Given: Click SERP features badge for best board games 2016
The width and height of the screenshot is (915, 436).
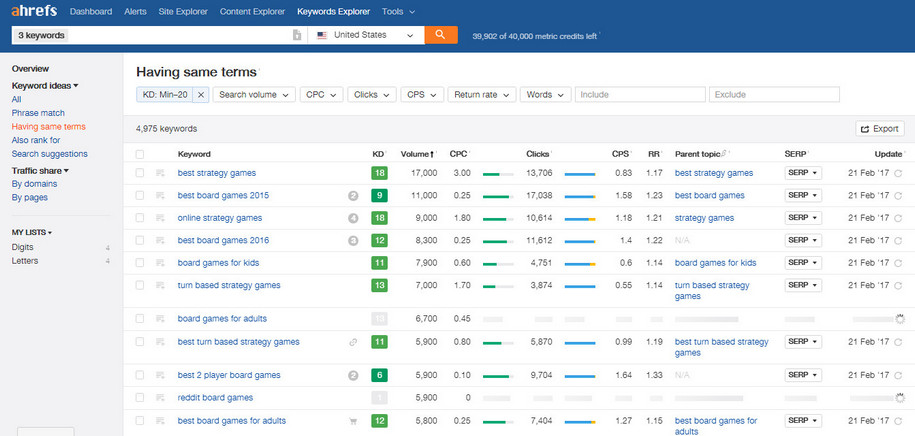Looking at the screenshot, I should [352, 240].
